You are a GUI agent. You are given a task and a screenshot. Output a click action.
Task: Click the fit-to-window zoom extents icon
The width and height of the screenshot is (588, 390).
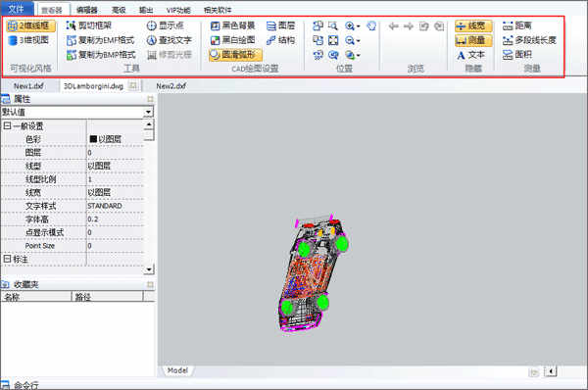[x=333, y=40]
